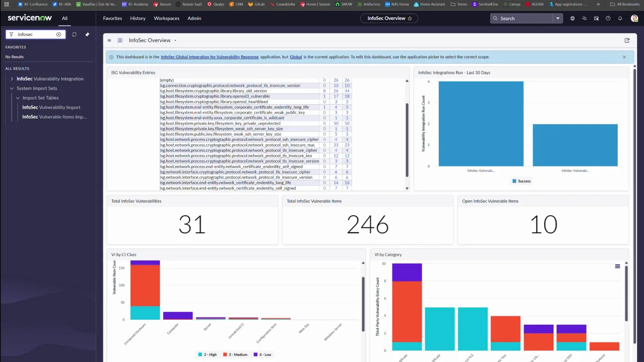The height and width of the screenshot is (362, 644).
Task: Dismiss the blue info banner
Action: click(x=624, y=57)
